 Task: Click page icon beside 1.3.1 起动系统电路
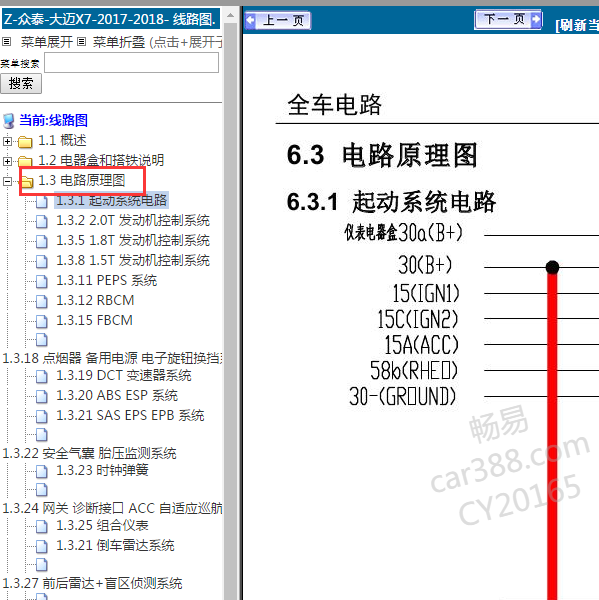[x=42, y=201]
